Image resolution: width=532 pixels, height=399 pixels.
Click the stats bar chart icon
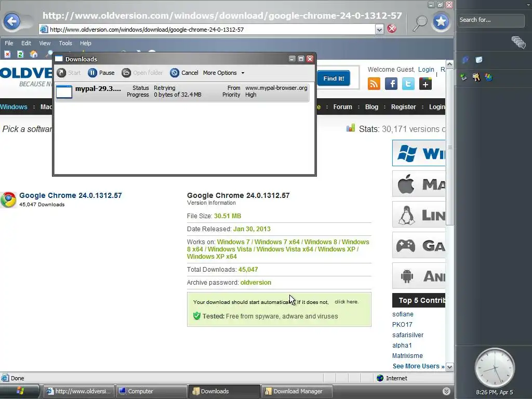point(351,128)
